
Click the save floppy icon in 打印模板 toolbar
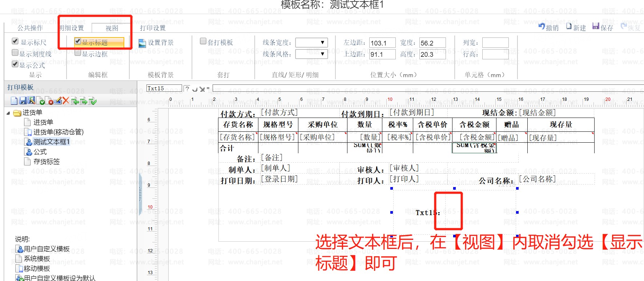tap(23, 101)
